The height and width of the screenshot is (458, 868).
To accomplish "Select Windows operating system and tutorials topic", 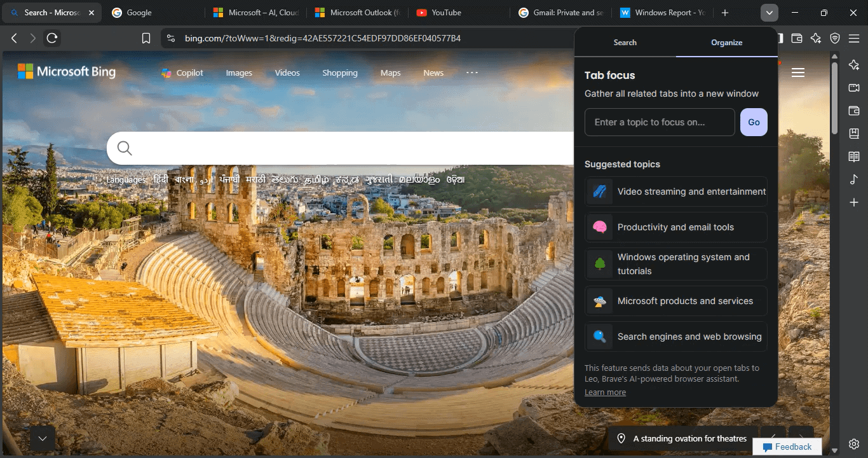I will coord(676,264).
